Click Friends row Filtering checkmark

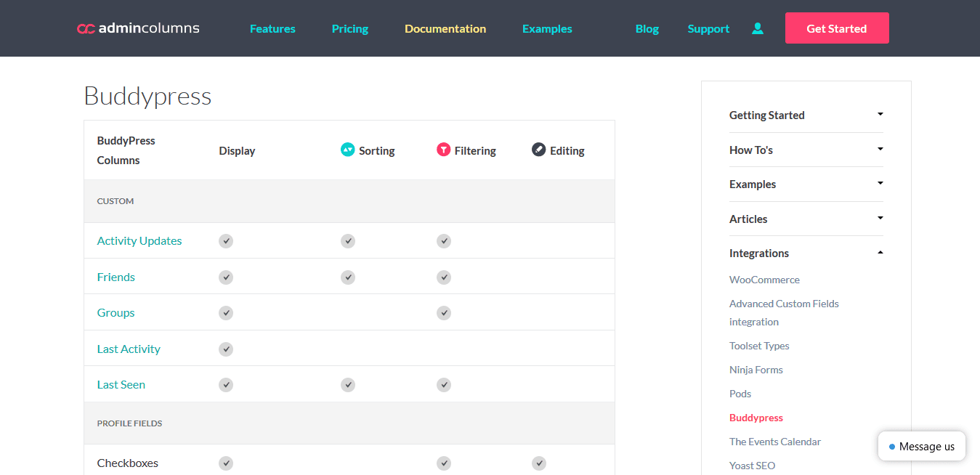(x=444, y=277)
